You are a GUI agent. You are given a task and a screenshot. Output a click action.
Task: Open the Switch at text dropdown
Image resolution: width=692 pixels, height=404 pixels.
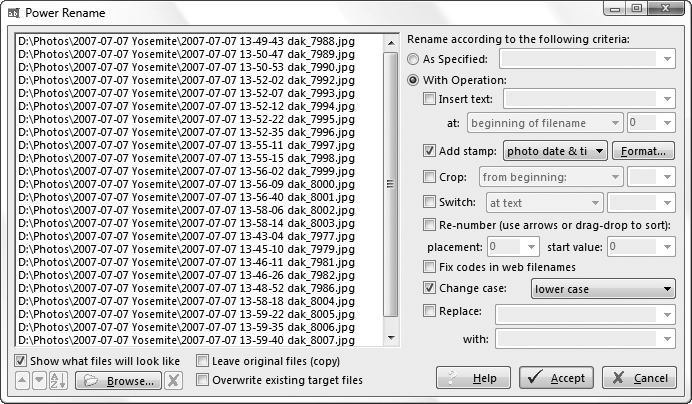click(545, 203)
